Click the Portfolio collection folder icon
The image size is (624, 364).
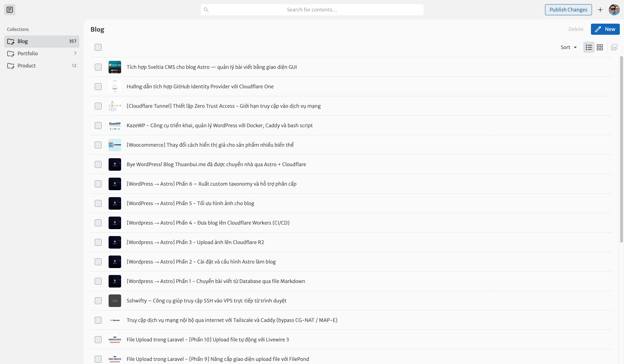[x=11, y=54]
